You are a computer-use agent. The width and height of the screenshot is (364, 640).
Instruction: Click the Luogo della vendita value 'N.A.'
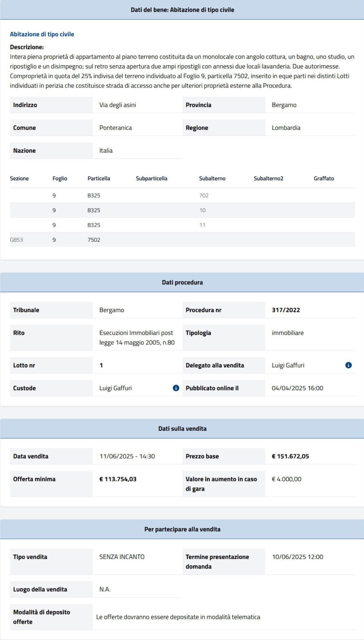point(105,590)
